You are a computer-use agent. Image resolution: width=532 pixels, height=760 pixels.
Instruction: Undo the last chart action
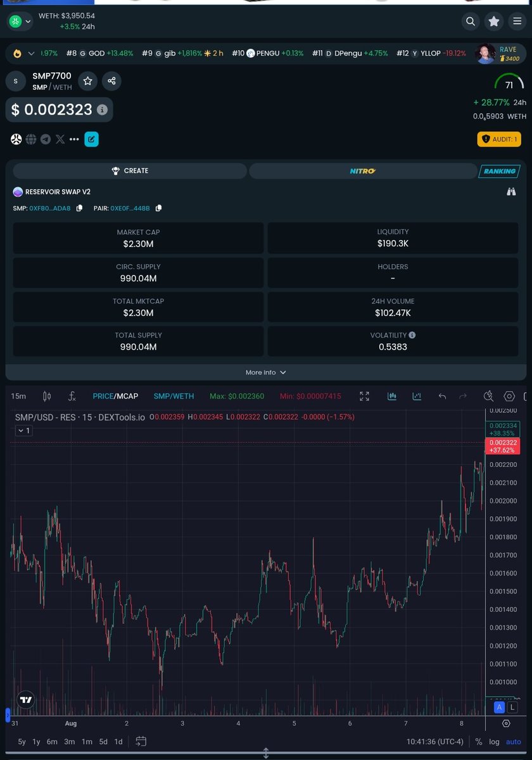pos(442,396)
